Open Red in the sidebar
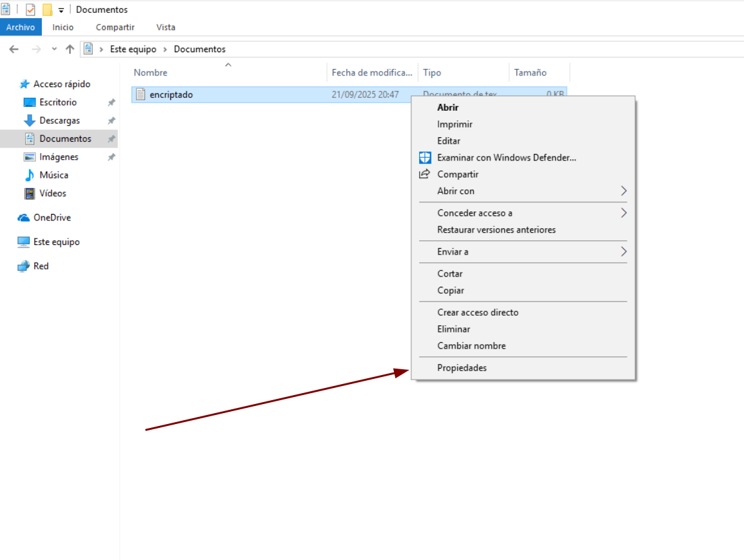Image resolution: width=744 pixels, height=560 pixels. tap(41, 266)
